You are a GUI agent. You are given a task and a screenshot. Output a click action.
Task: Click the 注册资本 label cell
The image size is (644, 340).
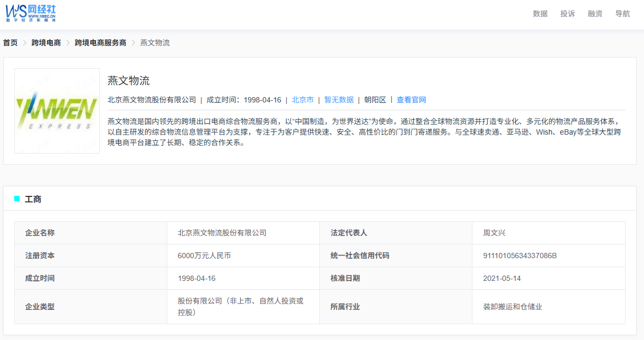(x=91, y=256)
